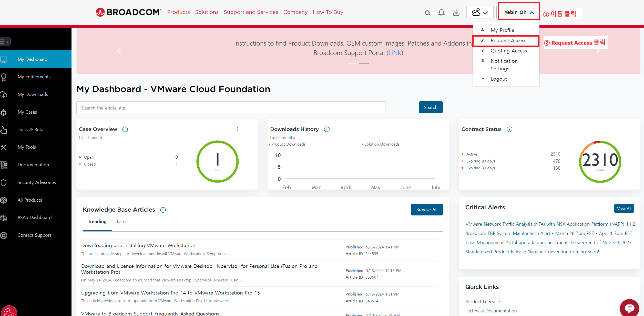Click the Browse All button

pyautogui.click(x=426, y=210)
